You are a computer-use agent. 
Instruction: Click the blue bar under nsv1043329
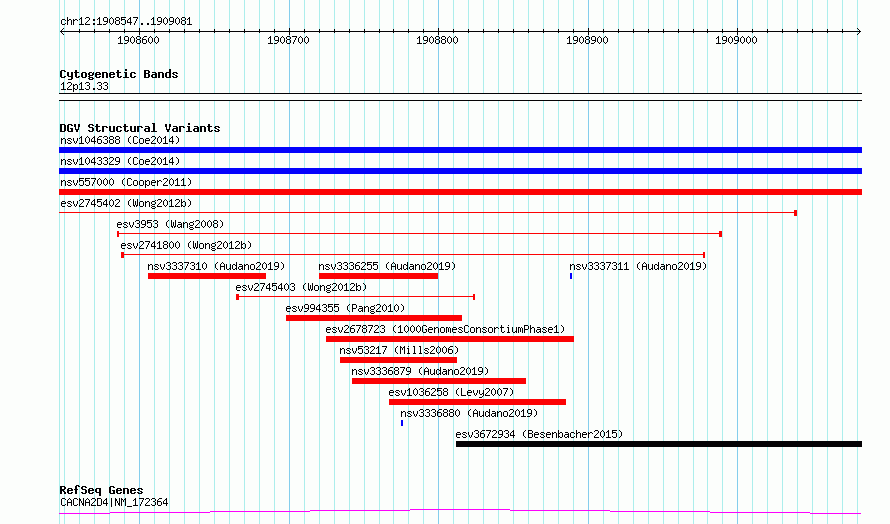pyautogui.click(x=460, y=171)
